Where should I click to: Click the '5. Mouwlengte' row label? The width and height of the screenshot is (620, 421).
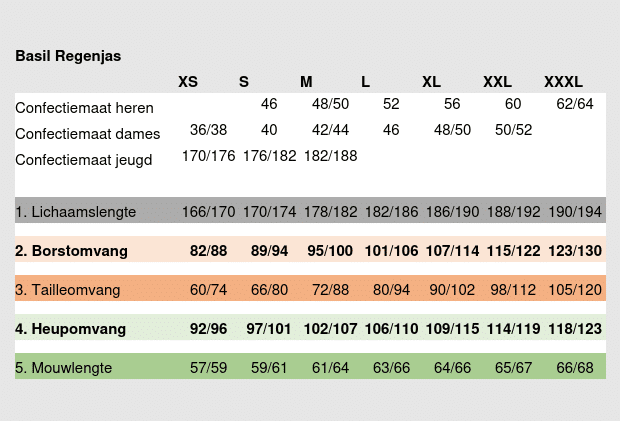point(63,368)
